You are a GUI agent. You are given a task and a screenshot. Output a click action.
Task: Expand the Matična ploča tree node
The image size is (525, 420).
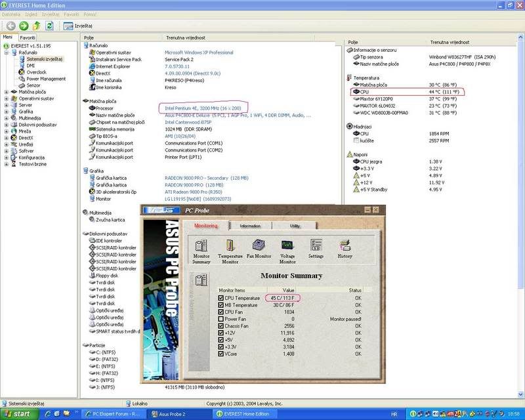pyautogui.click(x=7, y=92)
